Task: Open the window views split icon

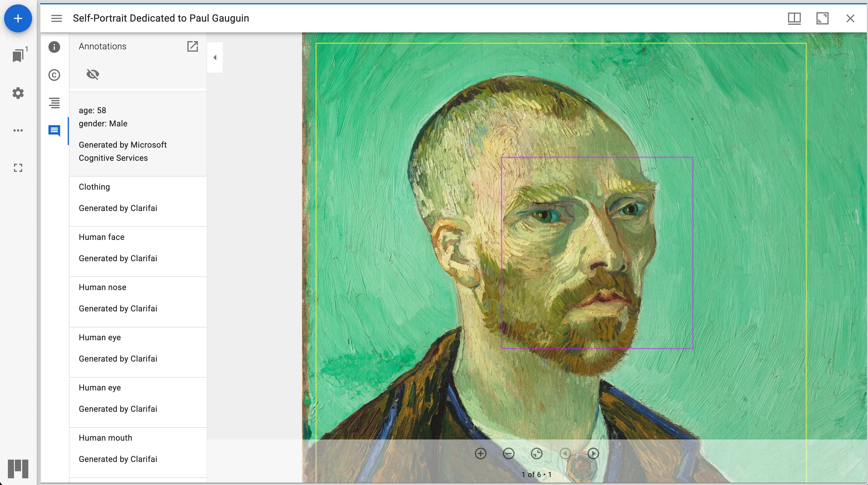Action: 794,18
